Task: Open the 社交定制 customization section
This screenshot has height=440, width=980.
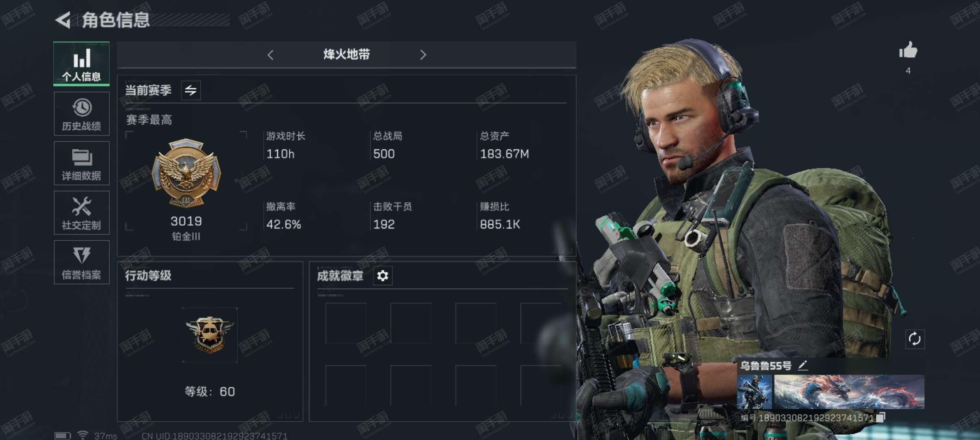Action: [81, 213]
